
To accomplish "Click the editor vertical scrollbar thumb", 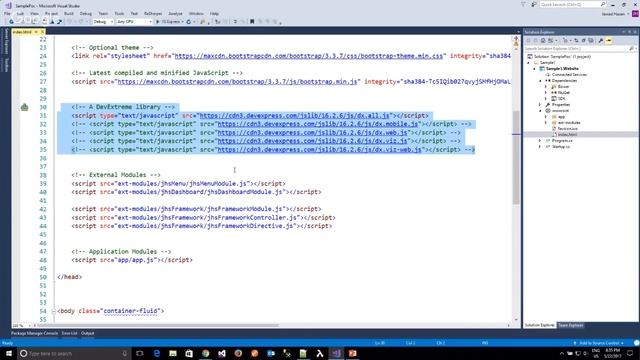I will tap(516, 157).
